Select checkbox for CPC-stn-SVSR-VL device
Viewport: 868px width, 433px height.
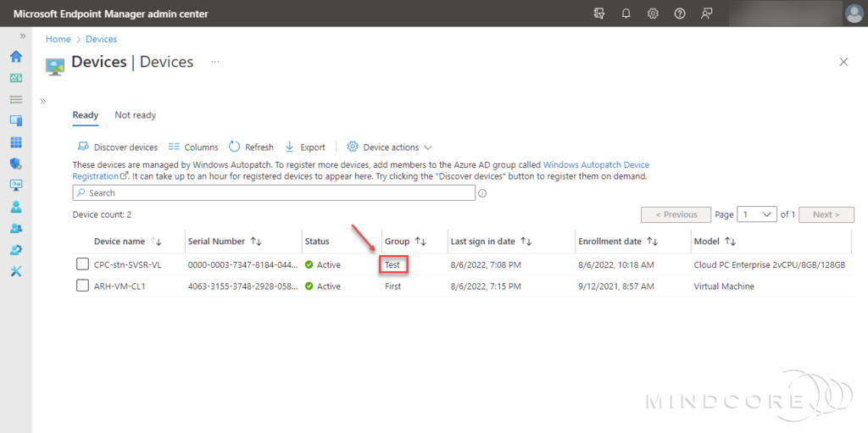coord(82,264)
